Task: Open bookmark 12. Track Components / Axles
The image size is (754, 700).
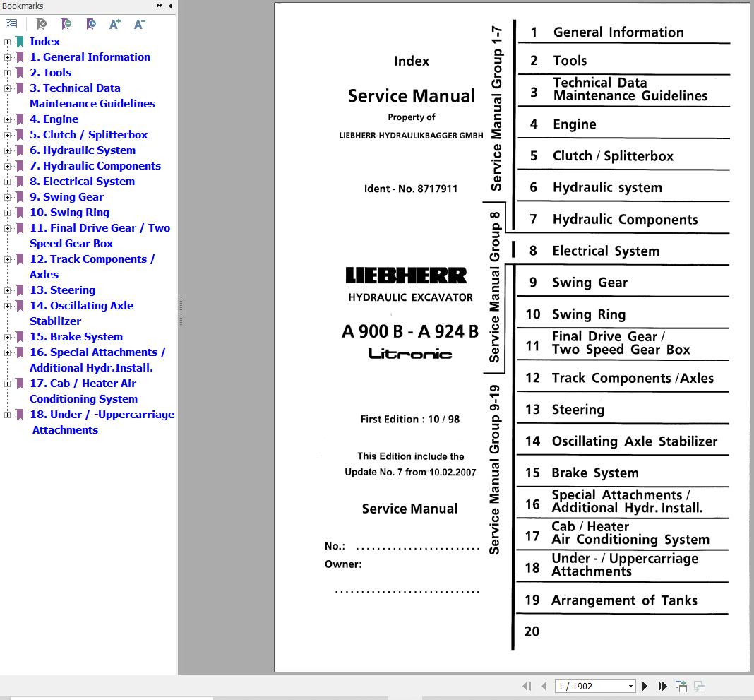Action: pyautogui.click(x=92, y=266)
